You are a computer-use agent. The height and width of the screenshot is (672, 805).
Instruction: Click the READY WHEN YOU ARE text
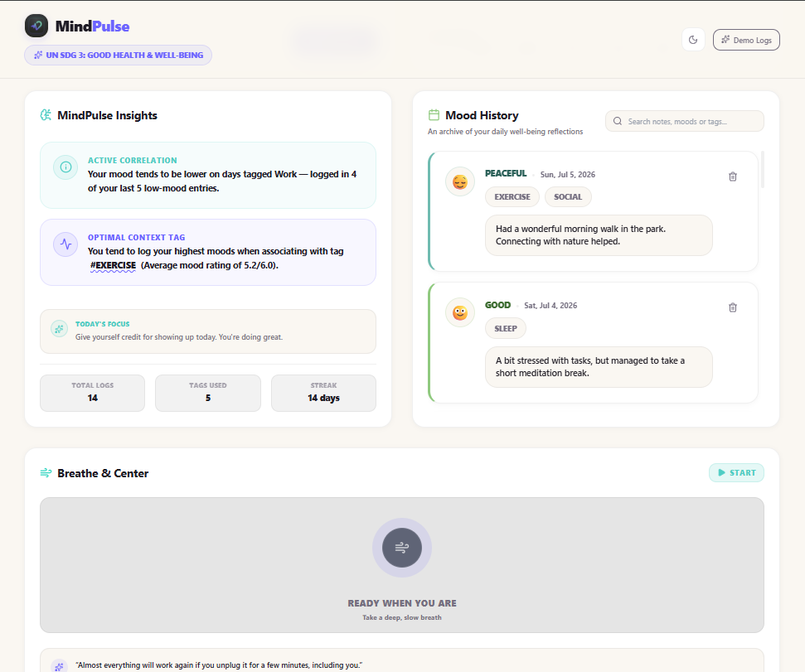[x=402, y=603]
